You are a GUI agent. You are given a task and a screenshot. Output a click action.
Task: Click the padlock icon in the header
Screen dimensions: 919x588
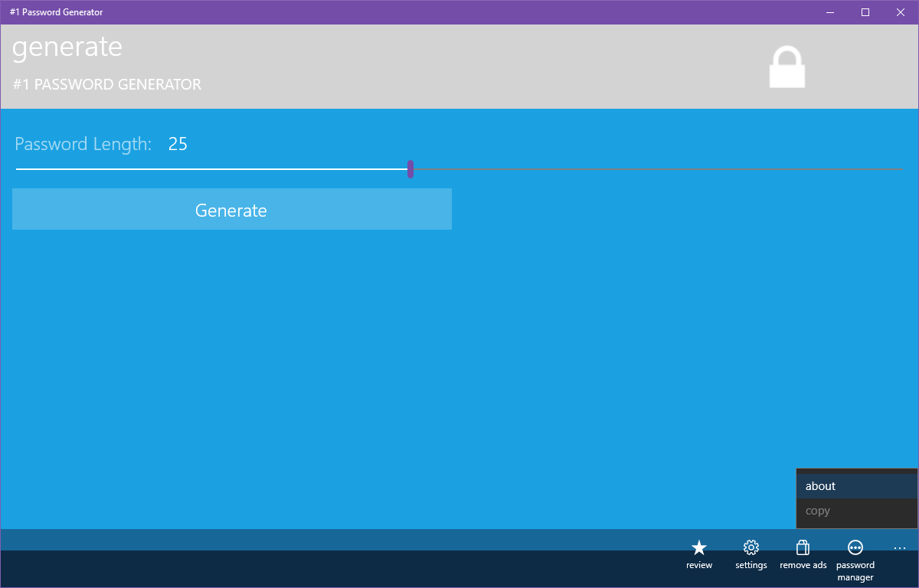click(x=787, y=67)
